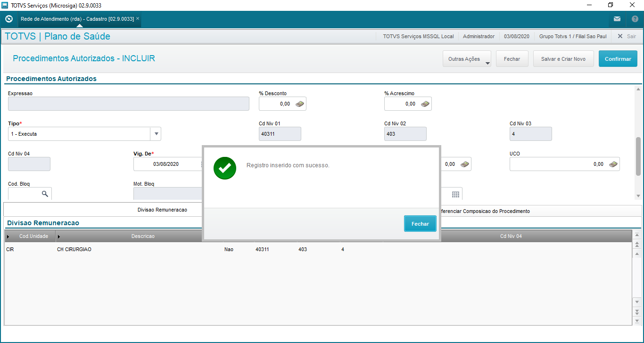Open calculator icon in UCO field
The width and height of the screenshot is (644, 343).
coord(613,164)
